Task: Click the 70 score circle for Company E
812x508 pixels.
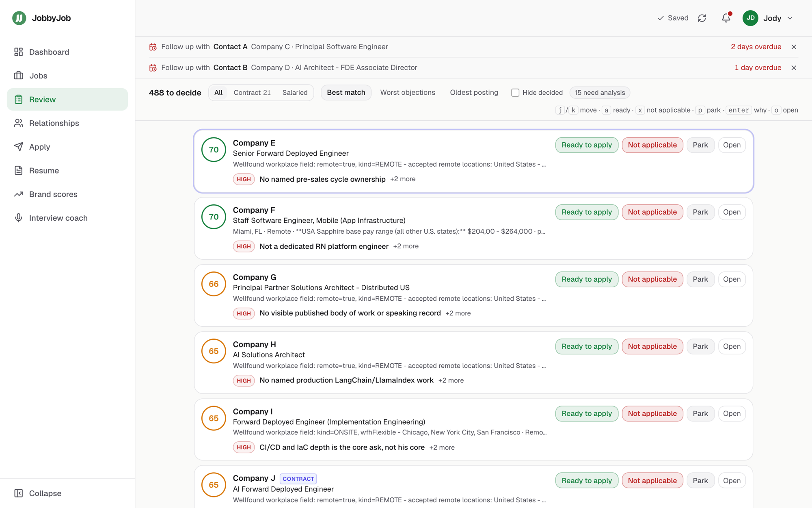Action: click(214, 150)
